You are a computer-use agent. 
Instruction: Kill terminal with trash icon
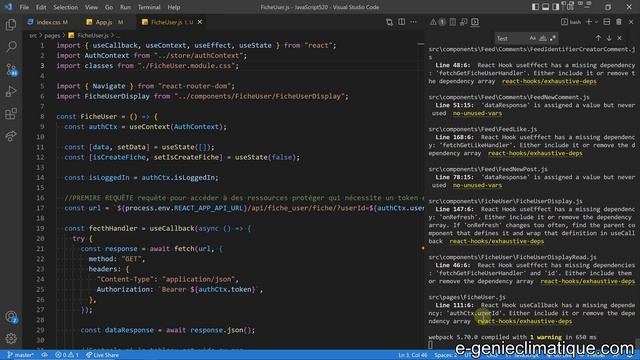(619, 22)
